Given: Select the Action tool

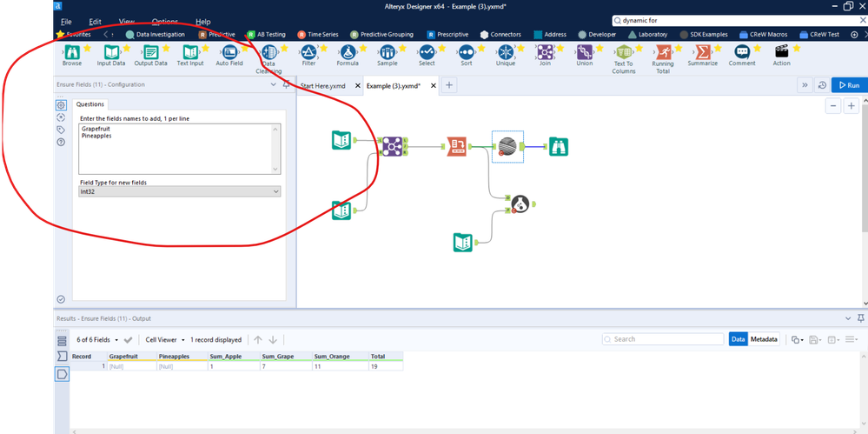Looking at the screenshot, I should (x=782, y=53).
